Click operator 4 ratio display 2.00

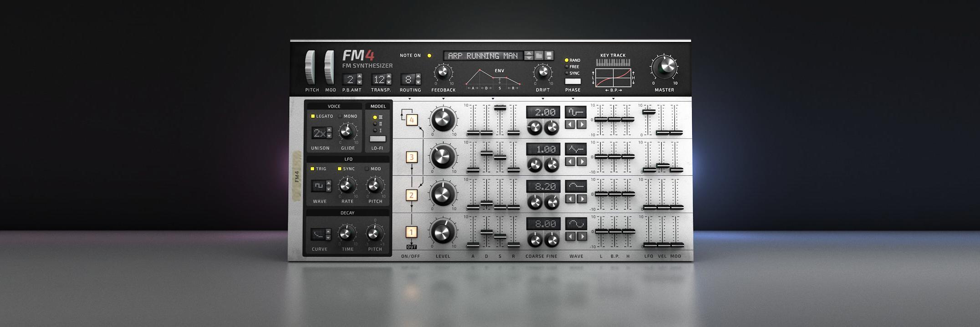tap(543, 112)
